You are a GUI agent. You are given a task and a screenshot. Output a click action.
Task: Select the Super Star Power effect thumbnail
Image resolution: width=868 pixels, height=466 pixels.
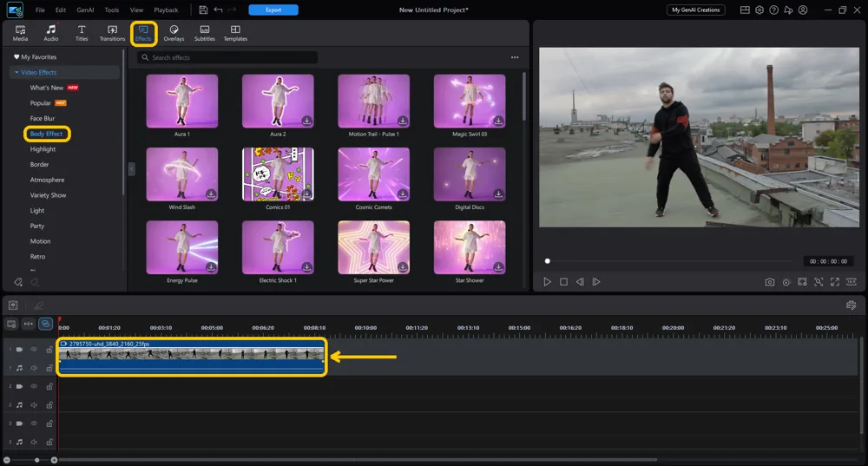pyautogui.click(x=373, y=247)
